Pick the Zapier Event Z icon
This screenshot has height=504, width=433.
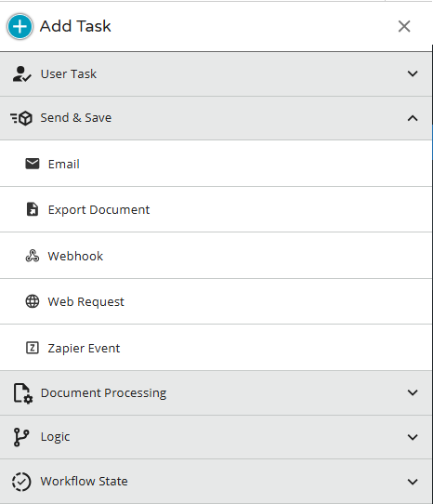coord(33,348)
